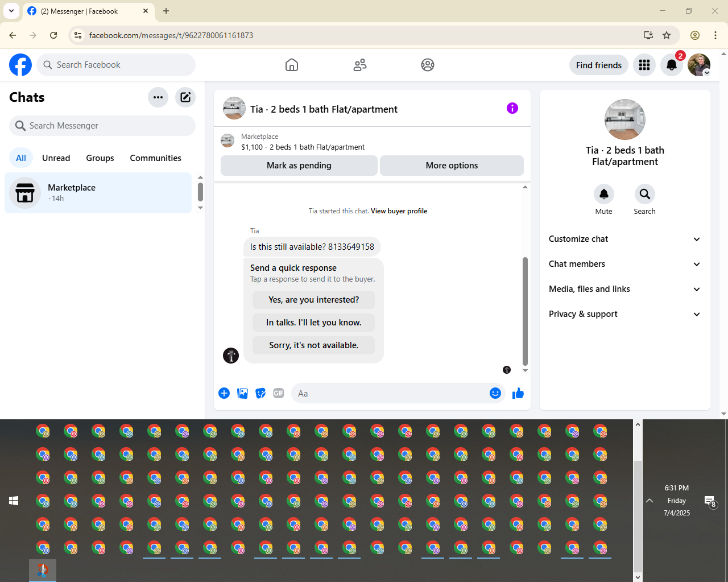Open the View buyer profile link
The width and height of the screenshot is (728, 582).
coord(399,211)
